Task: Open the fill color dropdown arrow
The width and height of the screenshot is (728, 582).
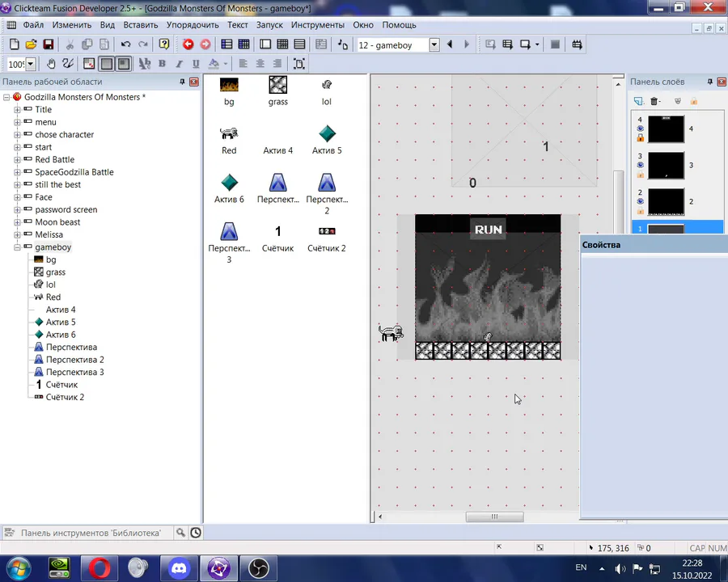Action: pos(226,64)
